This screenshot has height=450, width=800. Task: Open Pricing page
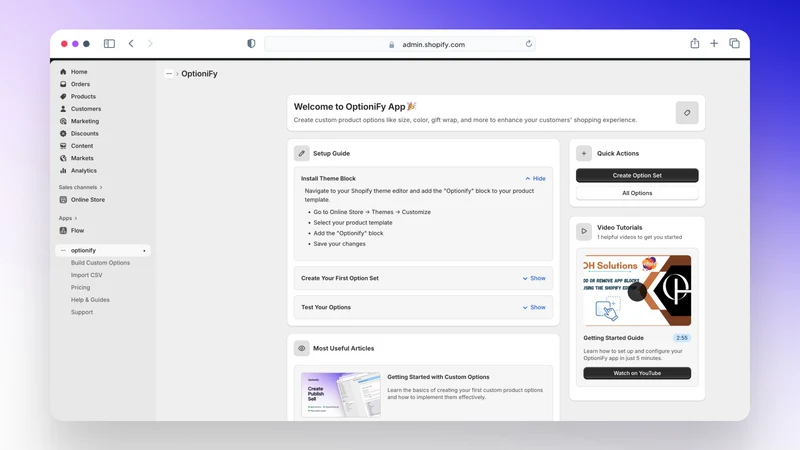[x=81, y=287]
